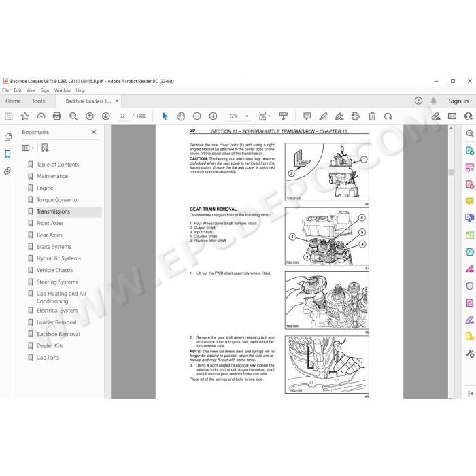Screen dimensions: 476x476
Task: Share link to file icon
Action: point(436,116)
